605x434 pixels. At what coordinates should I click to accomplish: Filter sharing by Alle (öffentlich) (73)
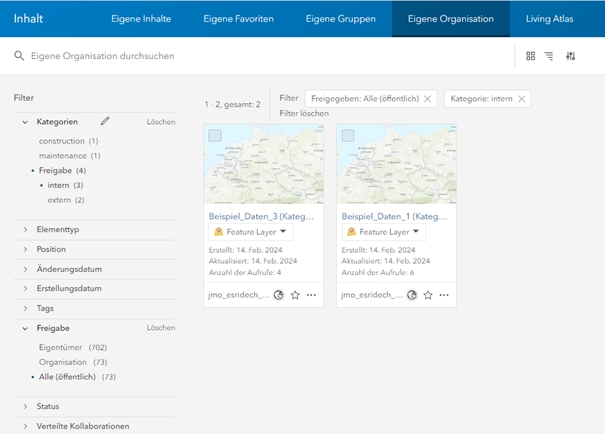tap(77, 377)
